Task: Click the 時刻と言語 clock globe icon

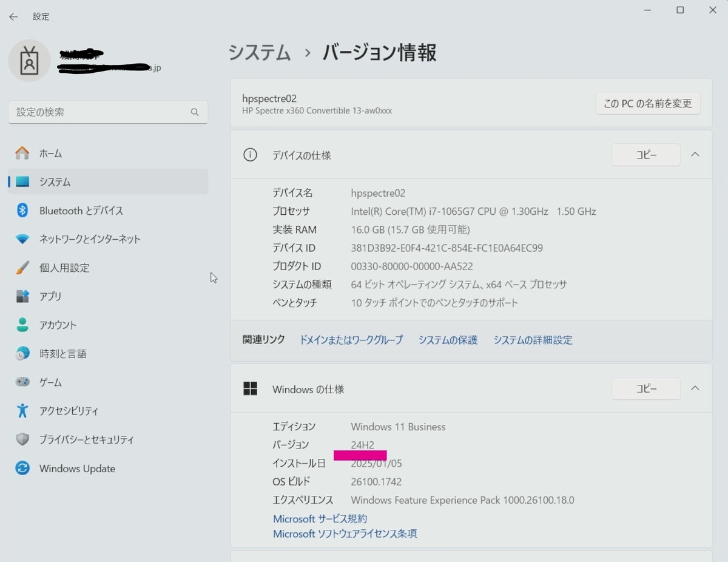Action: pyautogui.click(x=22, y=354)
